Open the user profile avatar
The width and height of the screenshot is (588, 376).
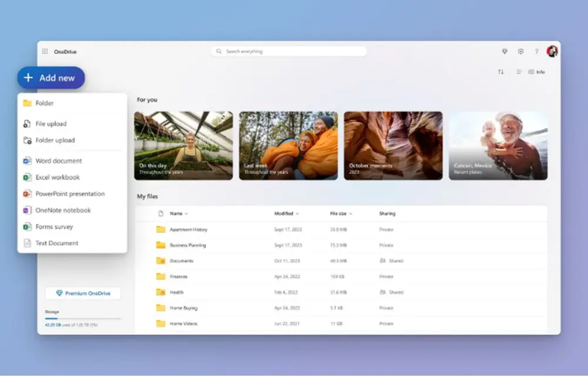[552, 52]
